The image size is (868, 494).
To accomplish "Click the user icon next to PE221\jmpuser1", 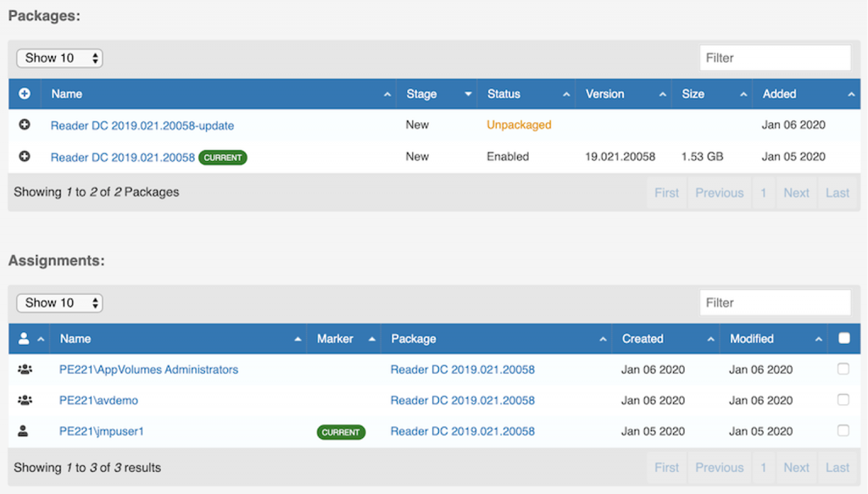I will [x=24, y=431].
